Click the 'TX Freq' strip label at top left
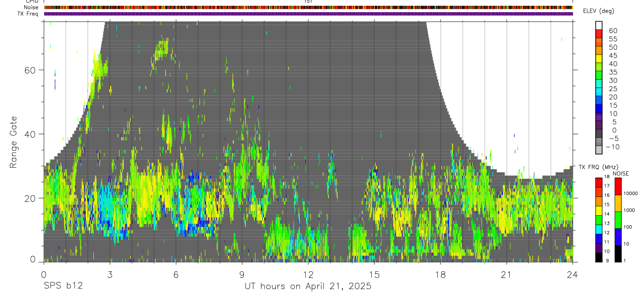This screenshot has height=297, width=644. tap(27, 14)
